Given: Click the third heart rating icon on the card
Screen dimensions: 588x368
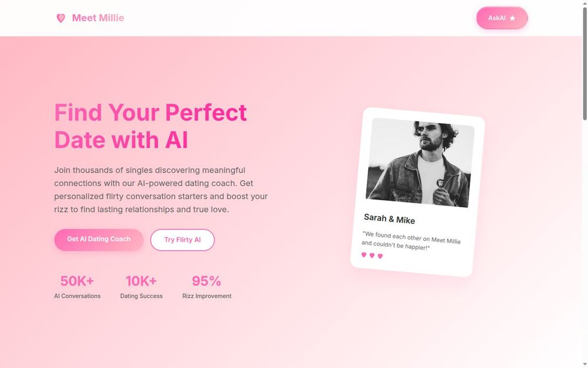Looking at the screenshot, I should point(380,257).
